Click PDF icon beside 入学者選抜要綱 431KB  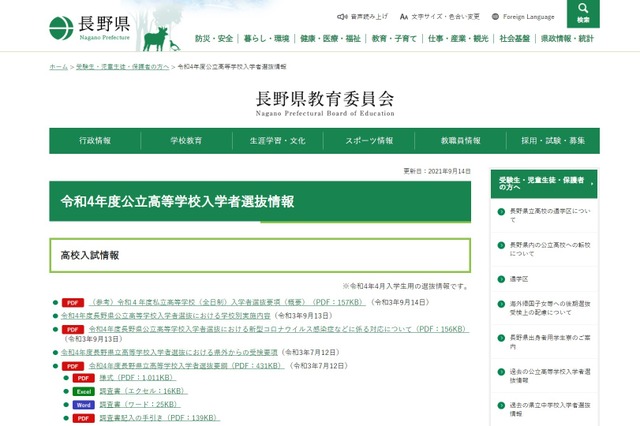click(73, 366)
